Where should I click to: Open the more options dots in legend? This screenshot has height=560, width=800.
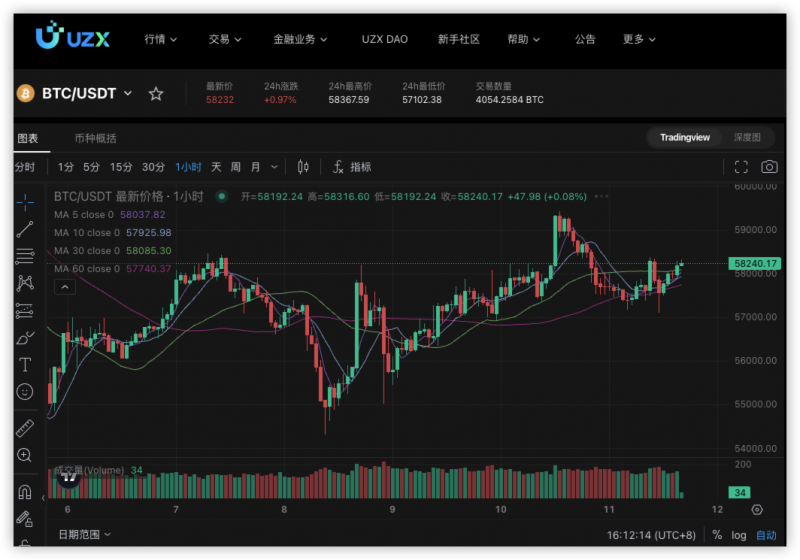point(602,196)
